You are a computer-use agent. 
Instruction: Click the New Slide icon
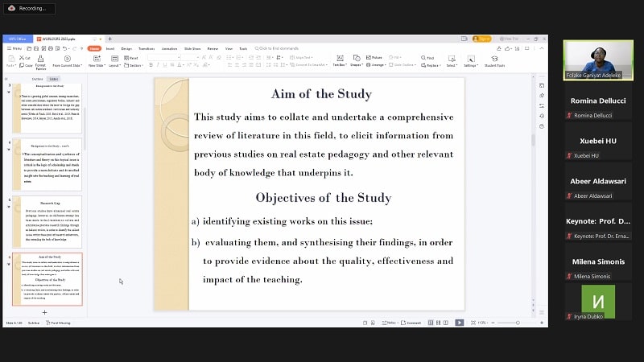click(x=96, y=60)
